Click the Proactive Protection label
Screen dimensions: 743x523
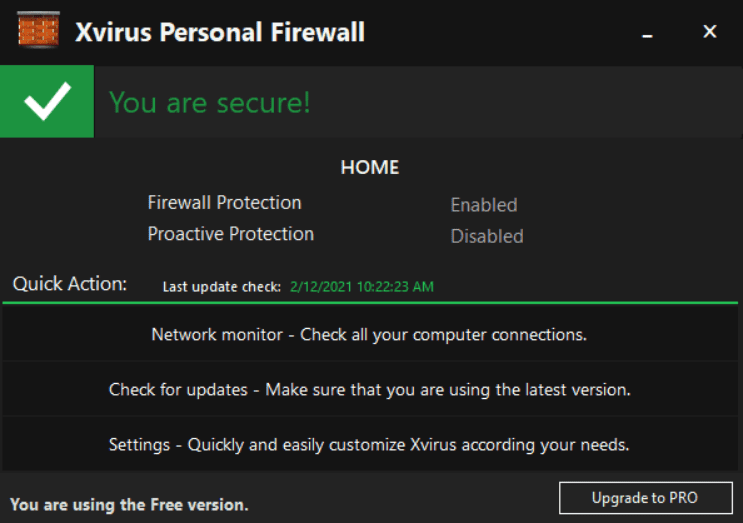(x=231, y=234)
